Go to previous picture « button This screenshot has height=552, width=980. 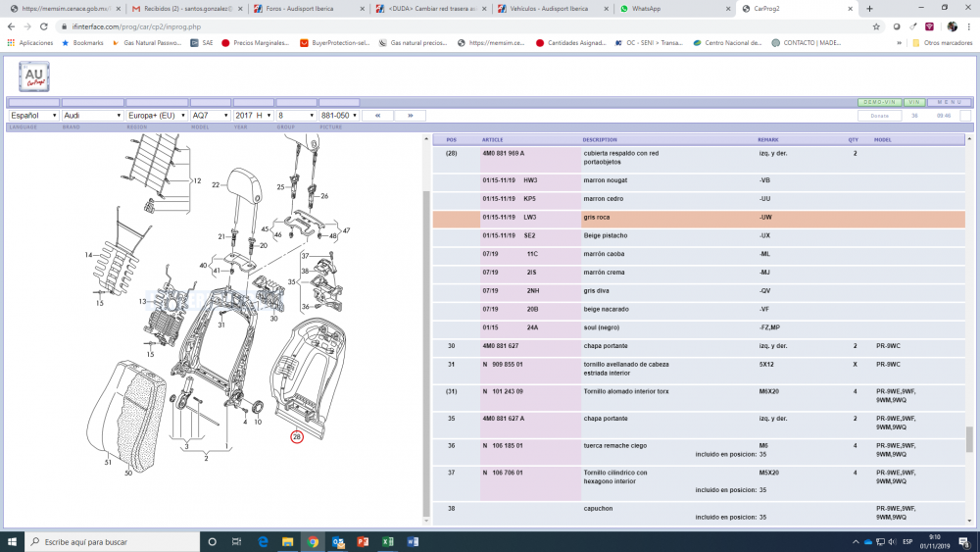(377, 116)
